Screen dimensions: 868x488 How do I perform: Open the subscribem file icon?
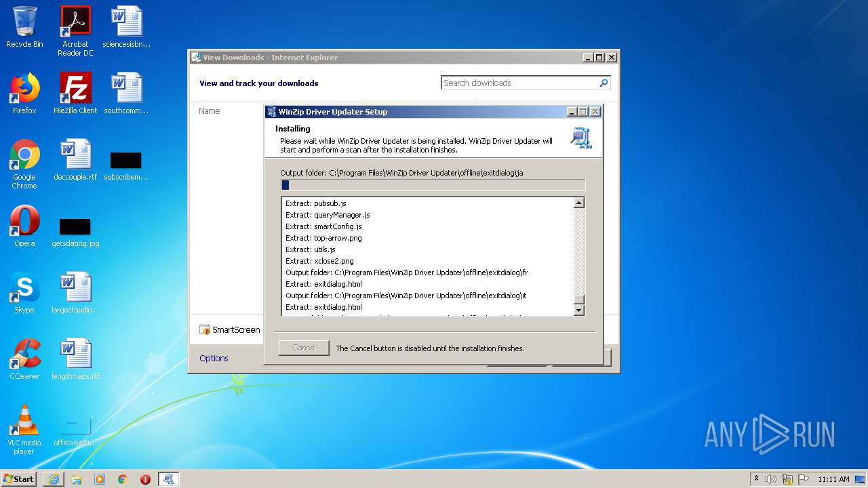click(126, 167)
